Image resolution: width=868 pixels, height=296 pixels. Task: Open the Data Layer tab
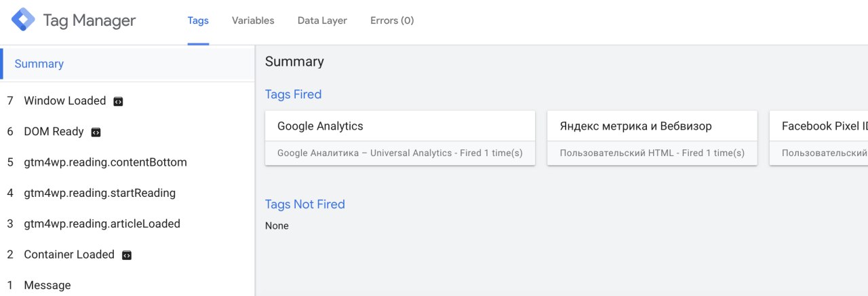[322, 20]
